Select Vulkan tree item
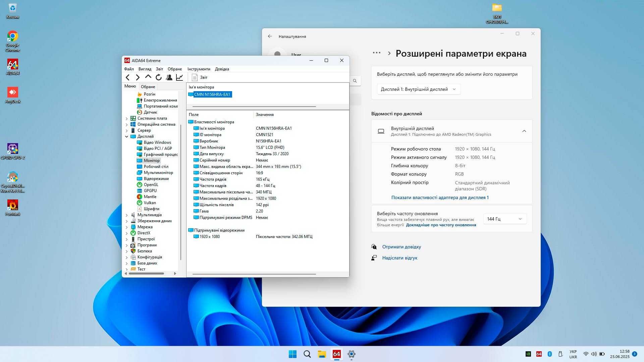Viewport: 644px width, 362px height. (x=147, y=203)
